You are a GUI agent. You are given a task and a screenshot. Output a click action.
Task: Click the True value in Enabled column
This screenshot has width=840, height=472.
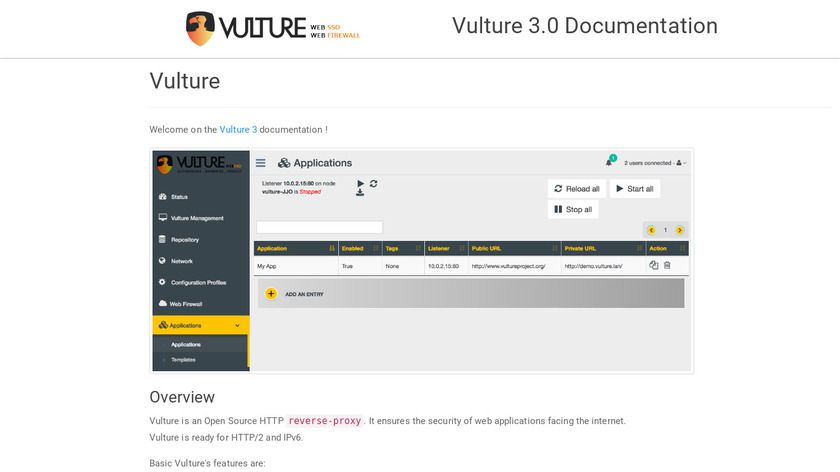[347, 266]
